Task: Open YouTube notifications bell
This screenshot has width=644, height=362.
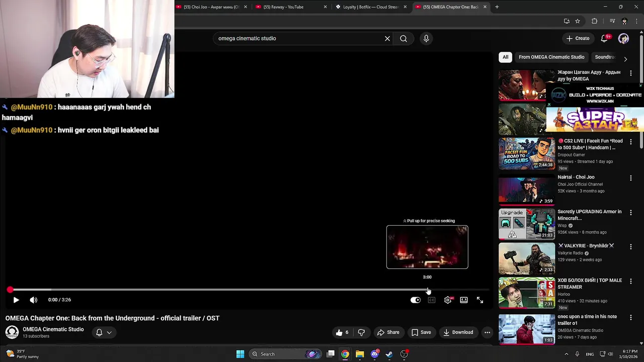Action: tap(604, 38)
